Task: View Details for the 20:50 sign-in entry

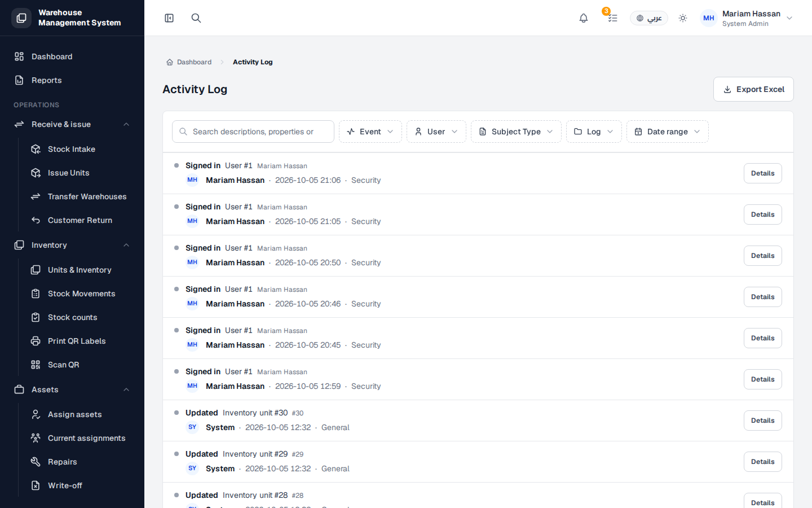Action: [762, 256]
